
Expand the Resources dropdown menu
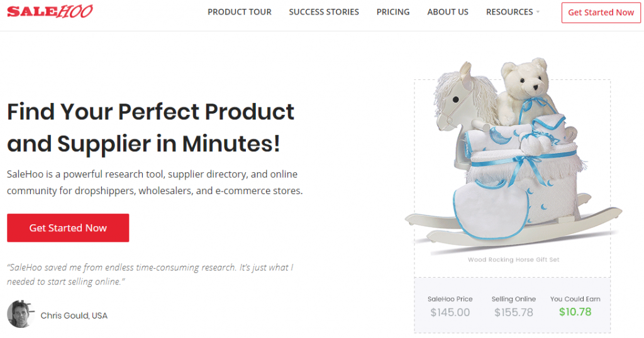point(509,12)
